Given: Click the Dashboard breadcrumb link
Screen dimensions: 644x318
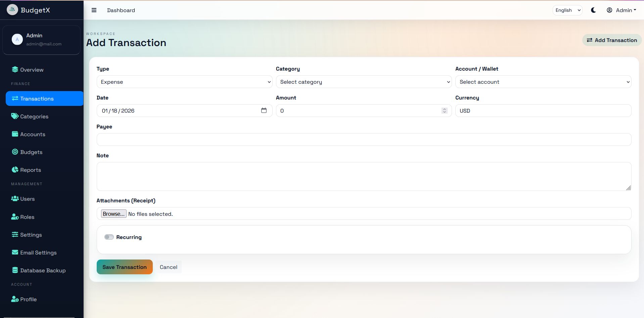Looking at the screenshot, I should (121, 10).
